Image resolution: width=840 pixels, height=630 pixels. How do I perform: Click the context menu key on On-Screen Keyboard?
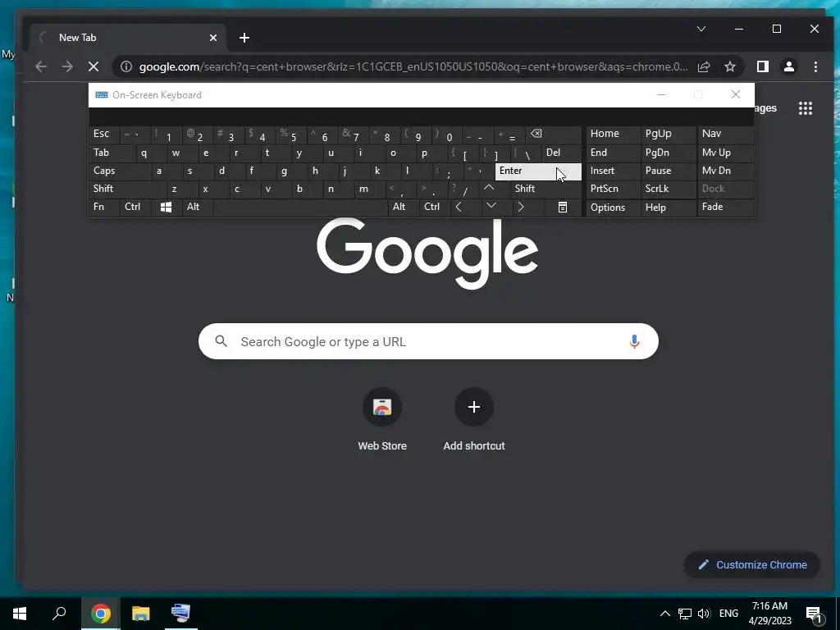pyautogui.click(x=563, y=208)
